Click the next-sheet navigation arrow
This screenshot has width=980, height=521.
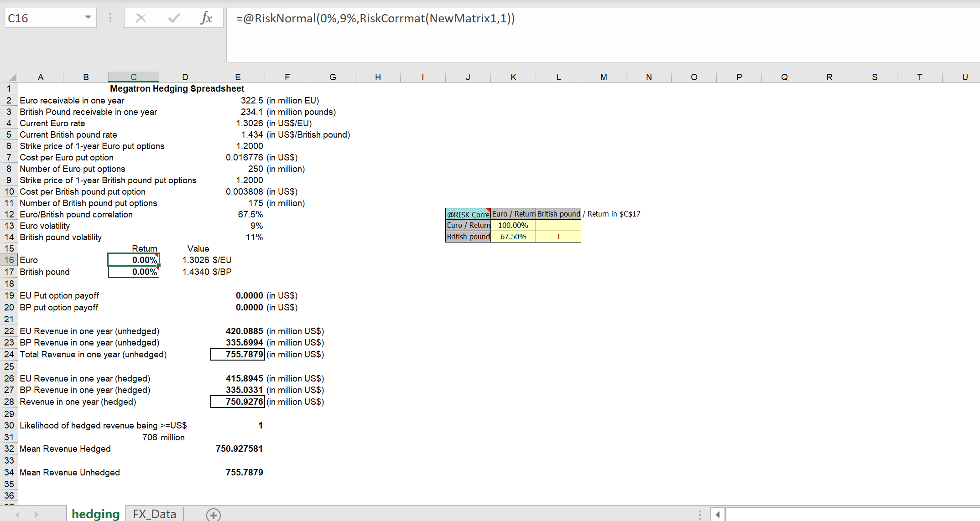pos(39,514)
